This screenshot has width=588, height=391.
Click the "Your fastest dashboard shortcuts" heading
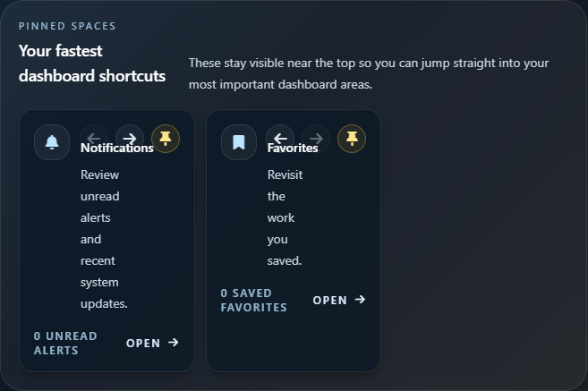pyautogui.click(x=92, y=63)
